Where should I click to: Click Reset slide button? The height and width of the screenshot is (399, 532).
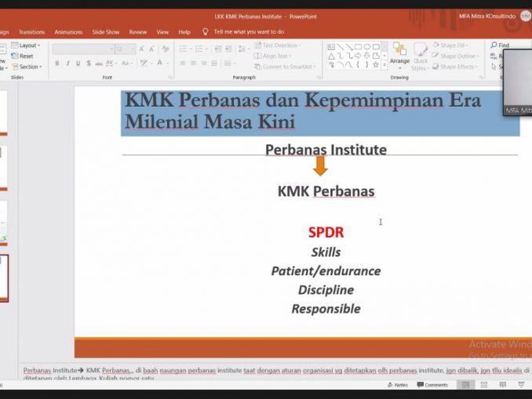pyautogui.click(x=23, y=56)
